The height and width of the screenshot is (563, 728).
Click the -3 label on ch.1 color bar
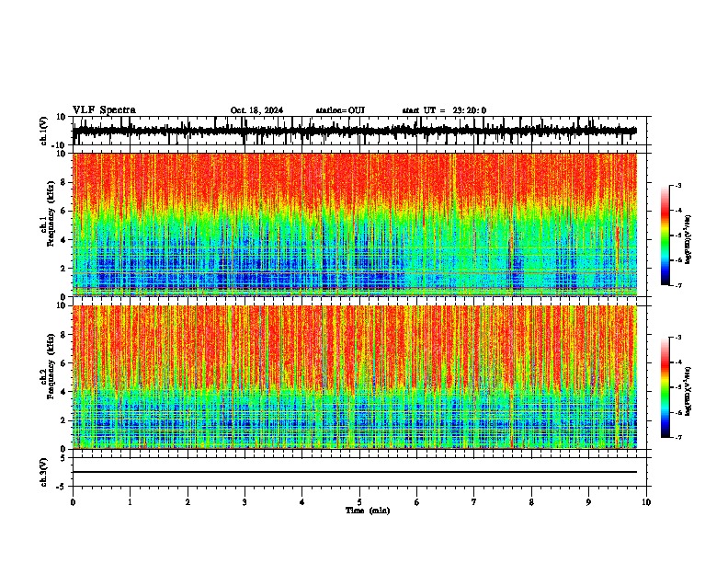(x=678, y=185)
